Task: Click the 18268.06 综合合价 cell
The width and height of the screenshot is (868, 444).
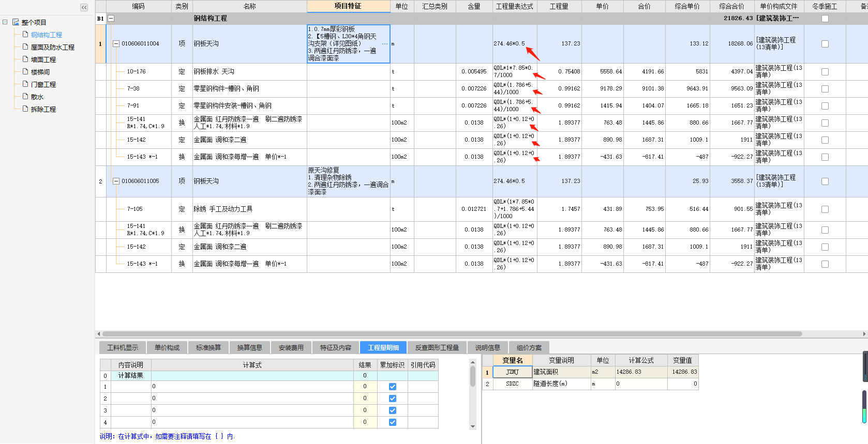Action: point(732,44)
